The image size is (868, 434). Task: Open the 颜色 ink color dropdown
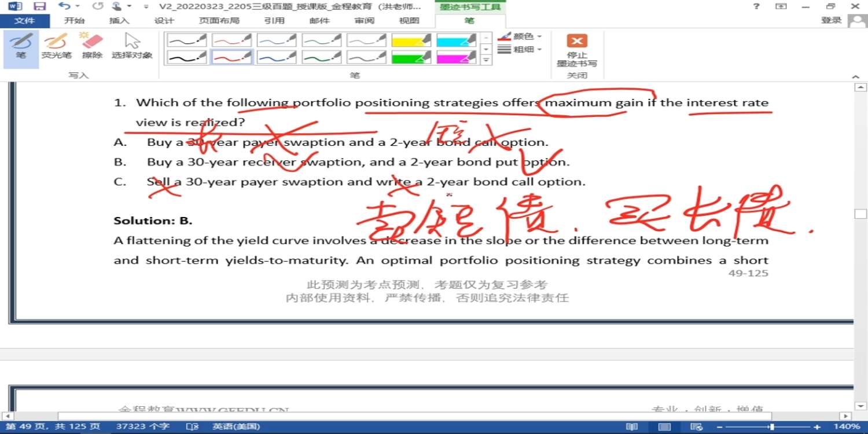coord(520,36)
